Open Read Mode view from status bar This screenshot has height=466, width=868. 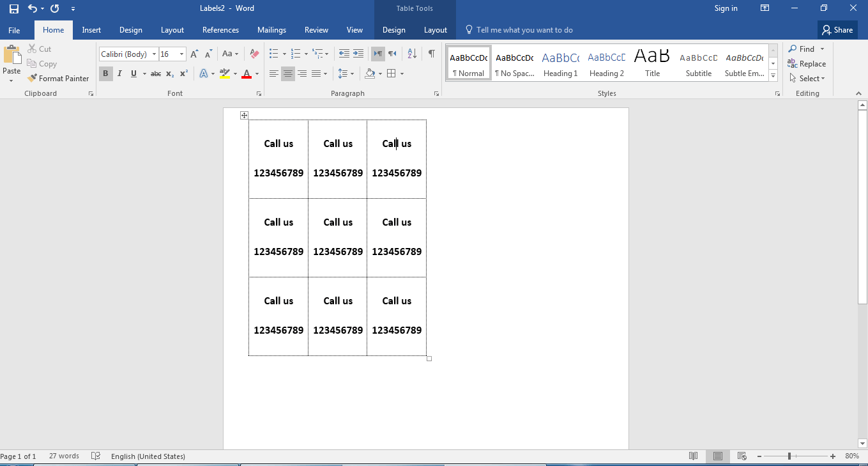pyautogui.click(x=693, y=456)
